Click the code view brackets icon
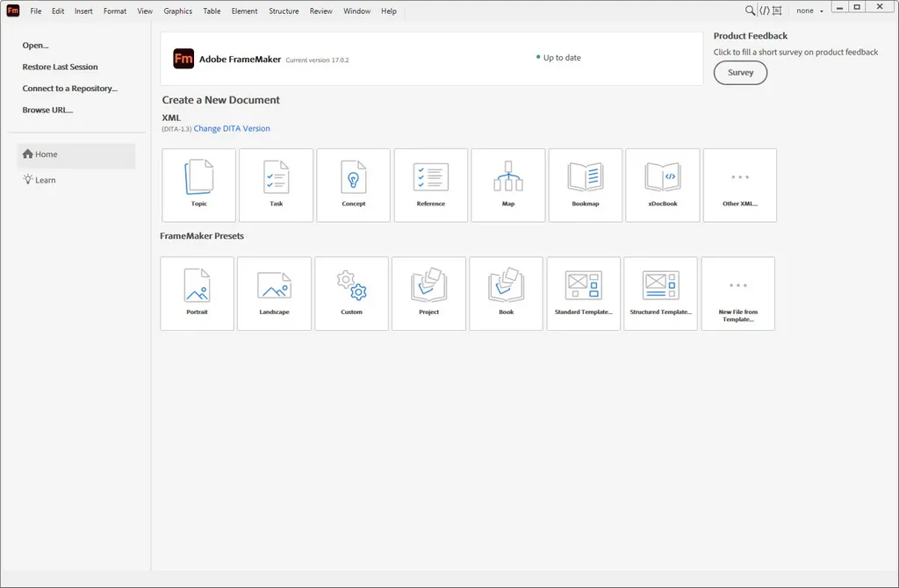This screenshot has width=899, height=588. click(765, 11)
